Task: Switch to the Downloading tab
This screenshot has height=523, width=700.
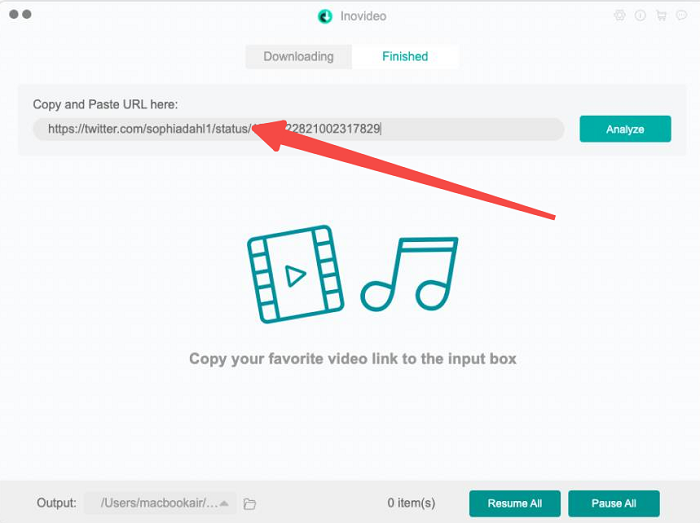Action: coord(299,57)
